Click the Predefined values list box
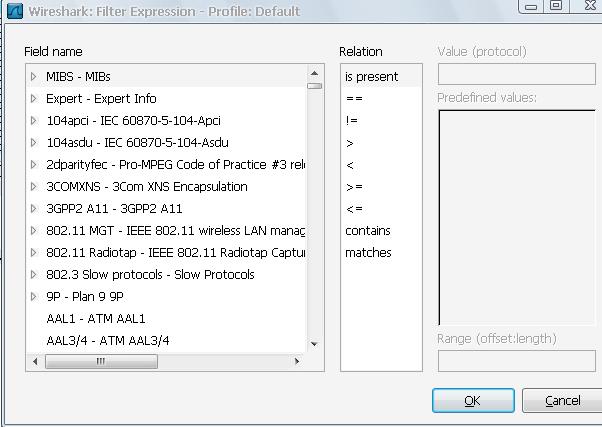602x427 pixels. 517,217
